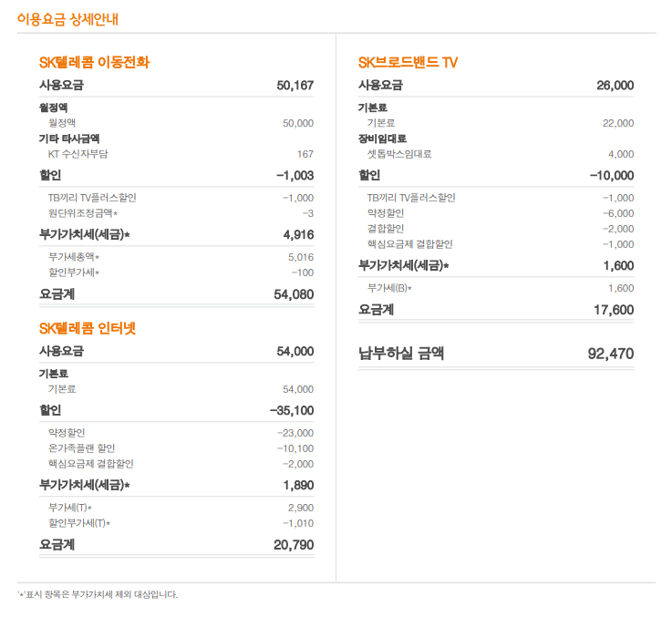
Task: Click the SK브로드밴드 TV section heading
Action: [x=408, y=62]
